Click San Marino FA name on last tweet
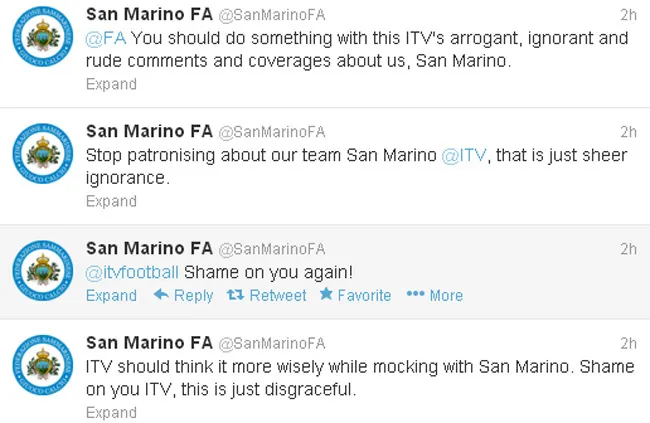Viewport: 650px width, 423px height. click(148, 342)
